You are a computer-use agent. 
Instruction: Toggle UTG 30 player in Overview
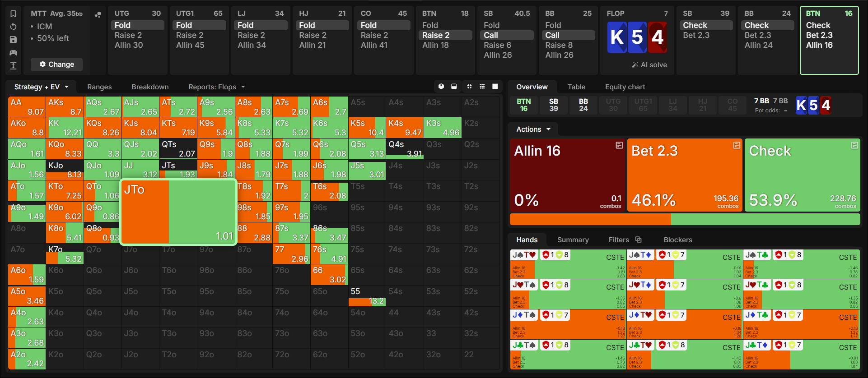[x=613, y=105]
